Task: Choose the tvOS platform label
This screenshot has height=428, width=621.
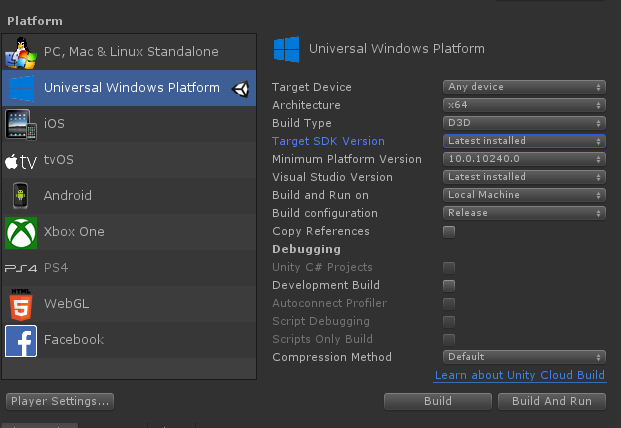Action: click(x=59, y=160)
